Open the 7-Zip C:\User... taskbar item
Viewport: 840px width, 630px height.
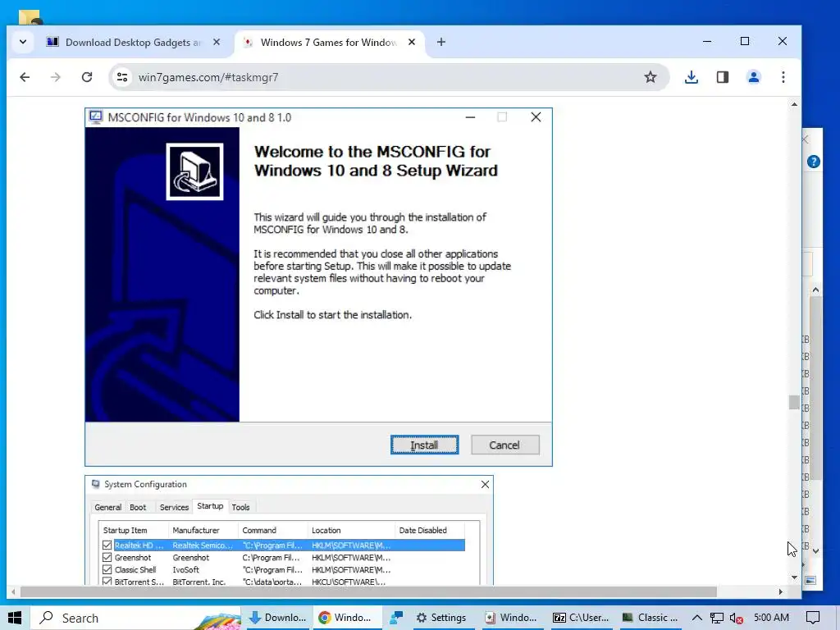click(x=581, y=619)
